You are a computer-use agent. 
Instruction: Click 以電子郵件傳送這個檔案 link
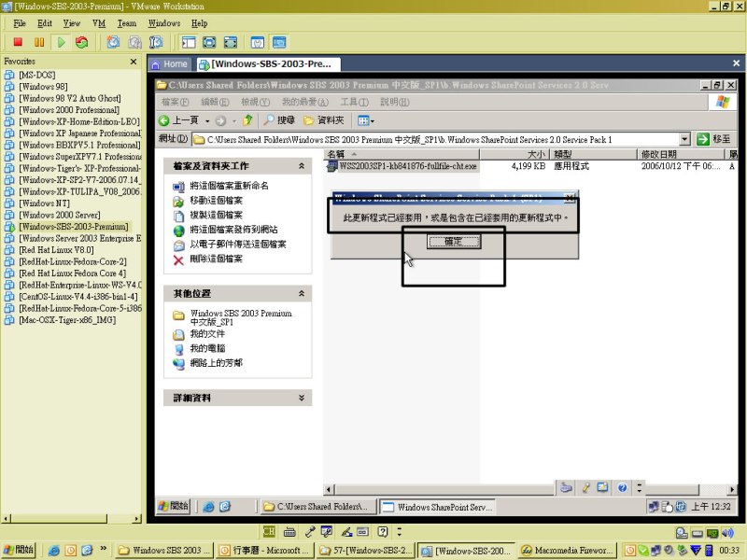(x=238, y=245)
